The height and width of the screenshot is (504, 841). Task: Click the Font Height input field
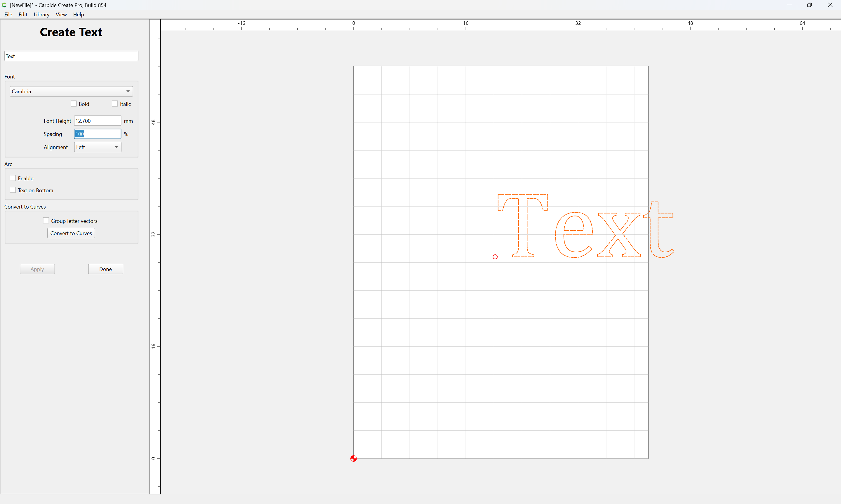[98, 121]
